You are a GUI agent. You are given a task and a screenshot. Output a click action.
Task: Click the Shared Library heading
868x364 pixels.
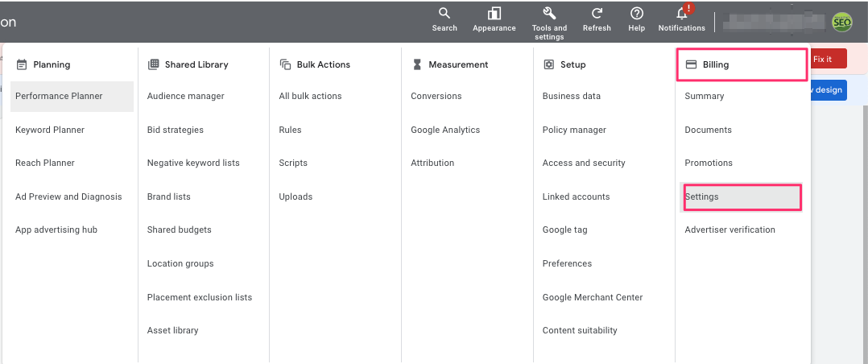click(x=196, y=64)
